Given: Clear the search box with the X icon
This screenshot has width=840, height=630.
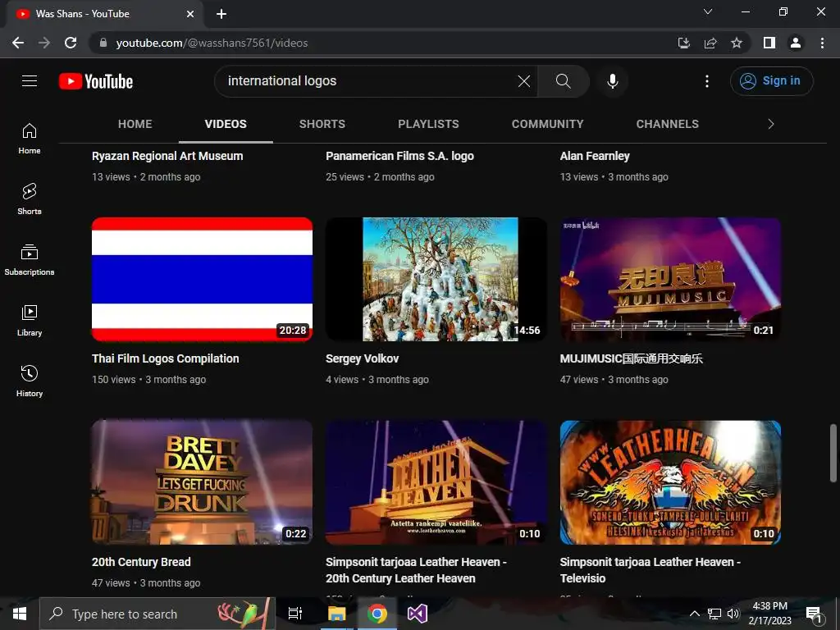Looking at the screenshot, I should [524, 81].
